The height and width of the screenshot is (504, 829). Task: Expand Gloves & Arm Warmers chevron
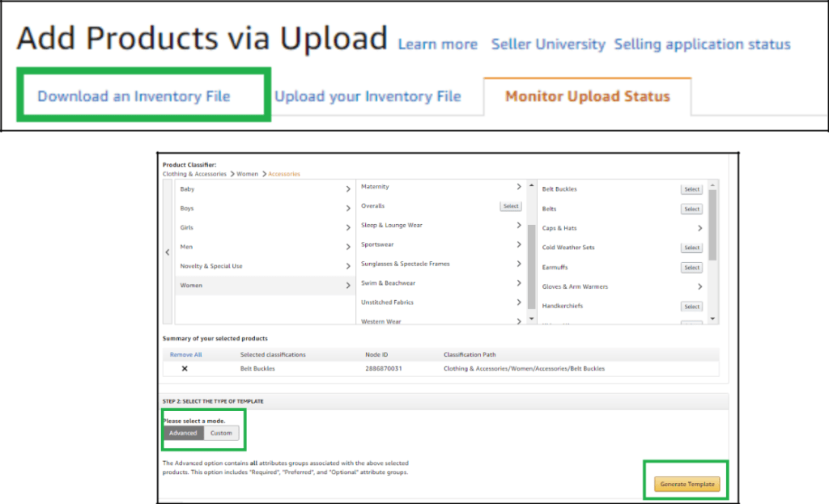coord(700,286)
